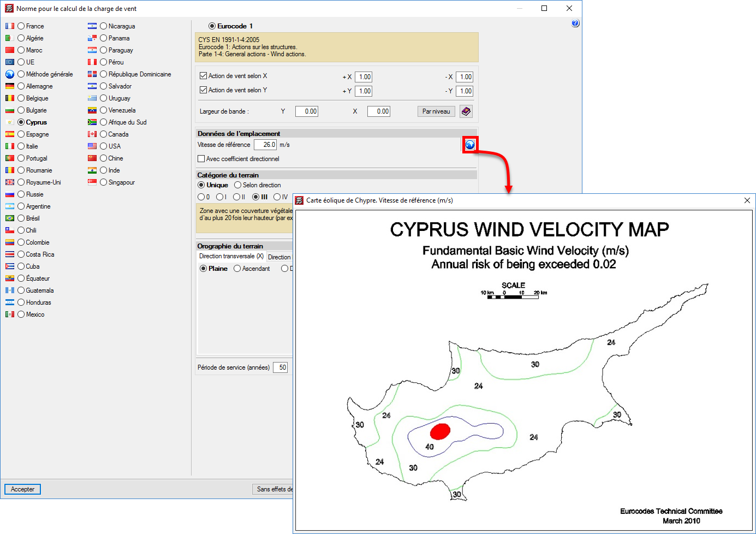Click the Royaume-Uni flag icon
The image size is (756, 534).
coord(10,182)
